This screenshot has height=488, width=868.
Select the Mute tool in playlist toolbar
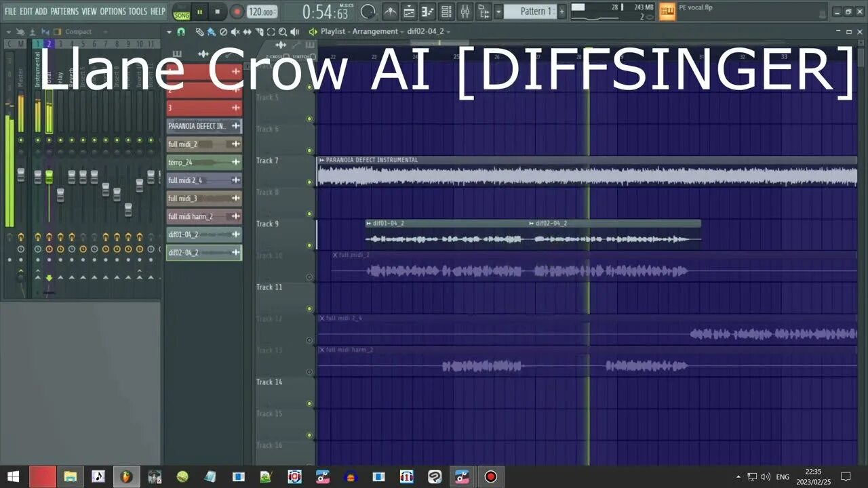[x=235, y=32]
